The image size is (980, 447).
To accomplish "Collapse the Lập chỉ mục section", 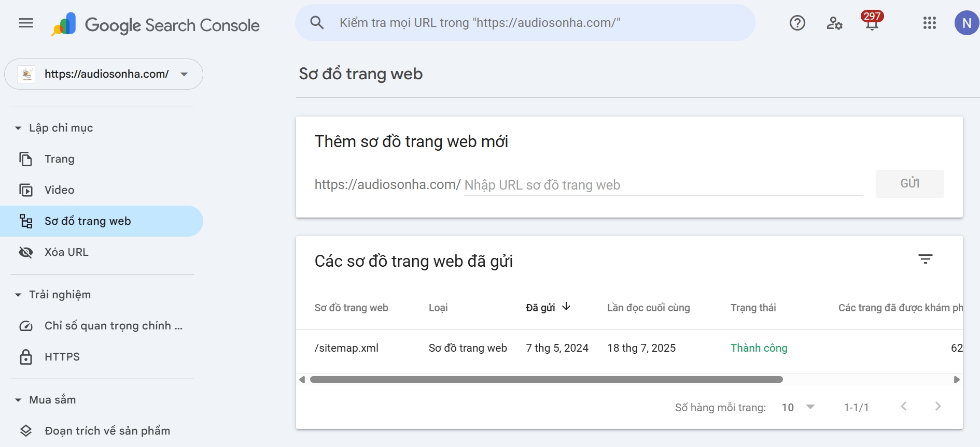I will pos(18,128).
